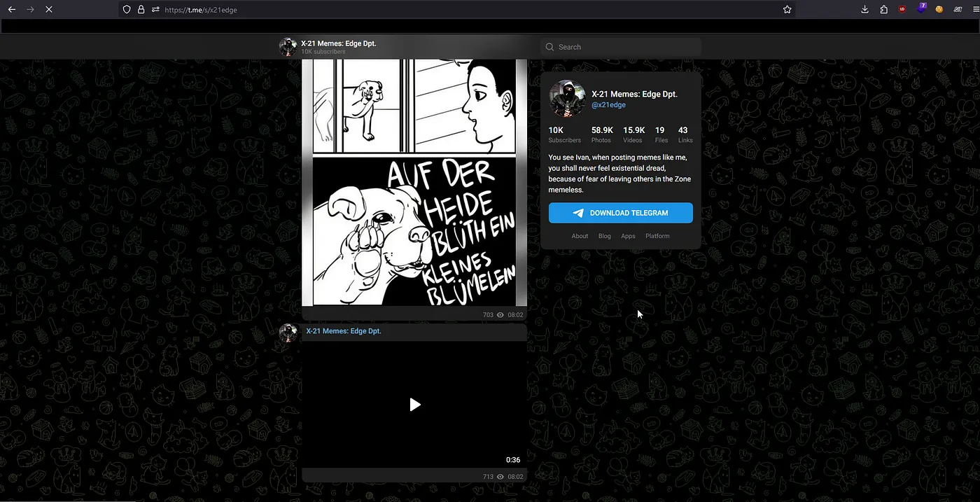The image size is (980, 502).
Task: Open the 08:02 timestamp under the video
Action: (515, 477)
